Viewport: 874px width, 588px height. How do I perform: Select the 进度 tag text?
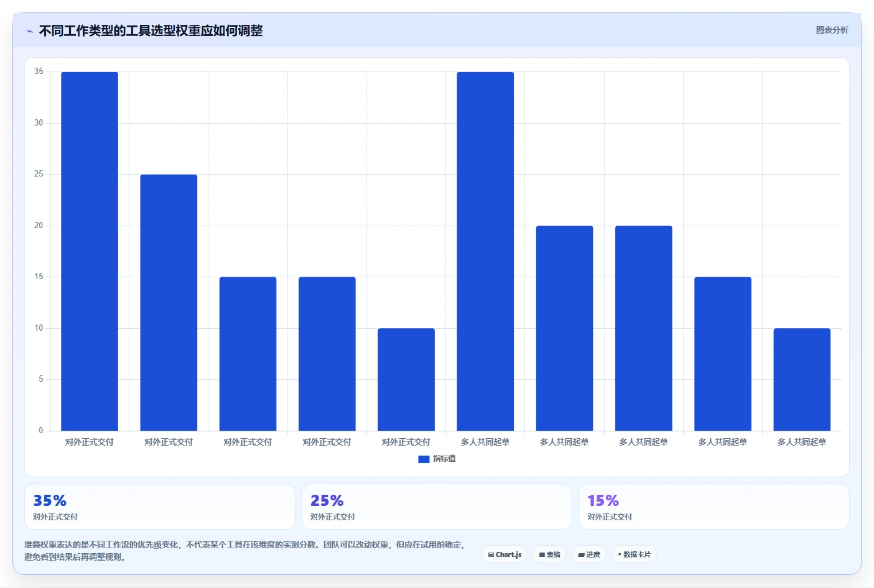coord(593,554)
